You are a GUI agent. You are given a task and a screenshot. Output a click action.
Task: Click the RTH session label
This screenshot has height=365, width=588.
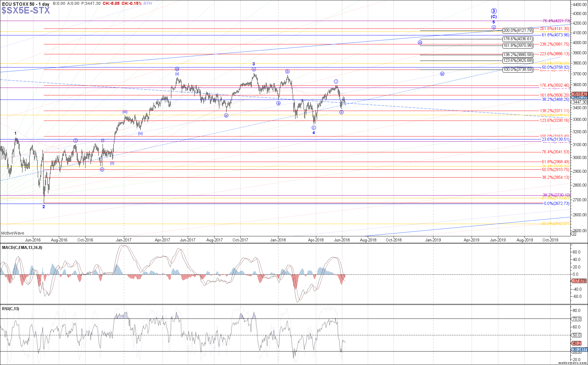tap(148, 3)
